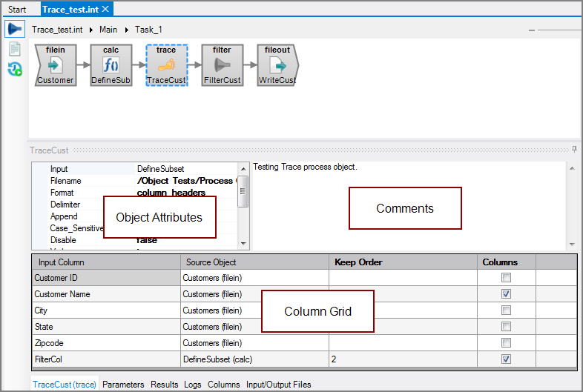Select the filein Customer node
The width and height of the screenshot is (583, 392).
pos(56,65)
